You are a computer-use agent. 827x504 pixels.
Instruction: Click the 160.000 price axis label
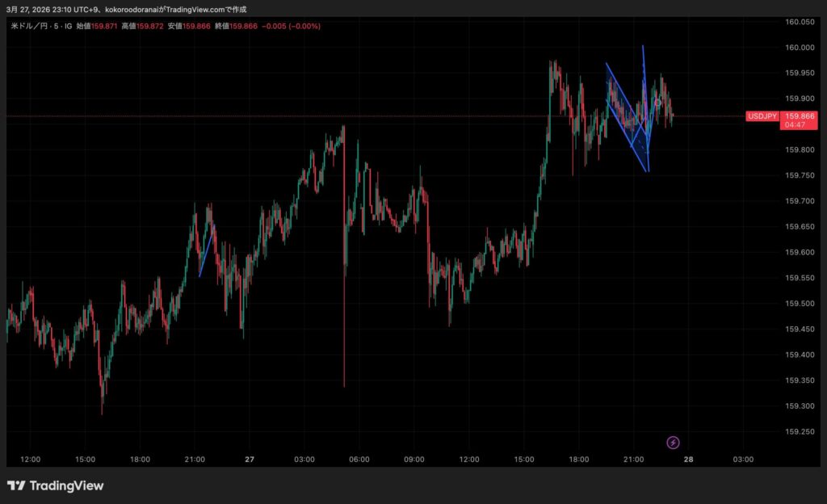799,48
